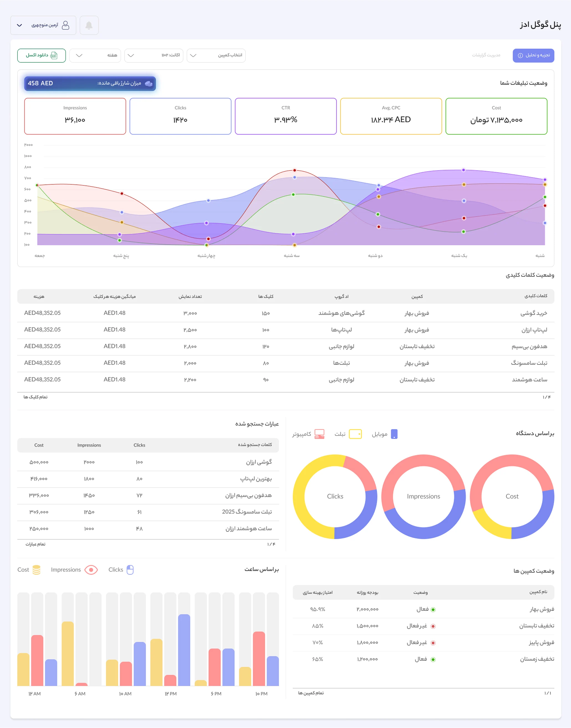Click the red status dot for فروش پاییز
Viewport: 571px width, 728px height.
click(433, 643)
